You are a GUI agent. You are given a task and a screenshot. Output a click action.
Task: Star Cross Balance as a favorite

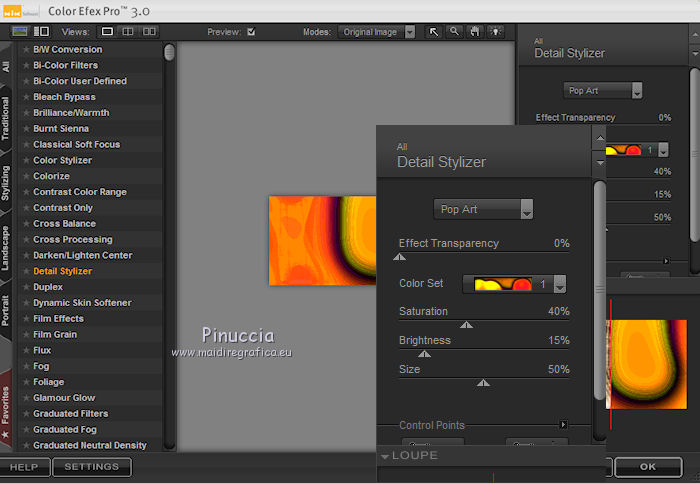point(26,224)
